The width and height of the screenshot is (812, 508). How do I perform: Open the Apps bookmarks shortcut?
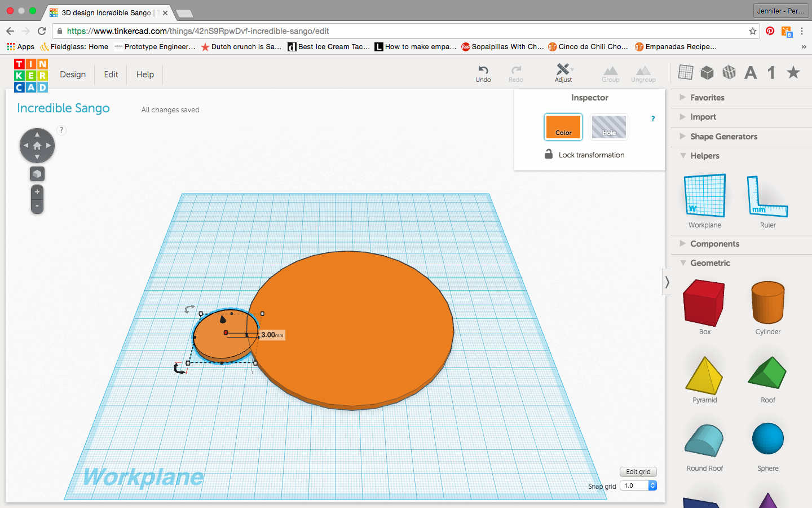tap(21, 47)
